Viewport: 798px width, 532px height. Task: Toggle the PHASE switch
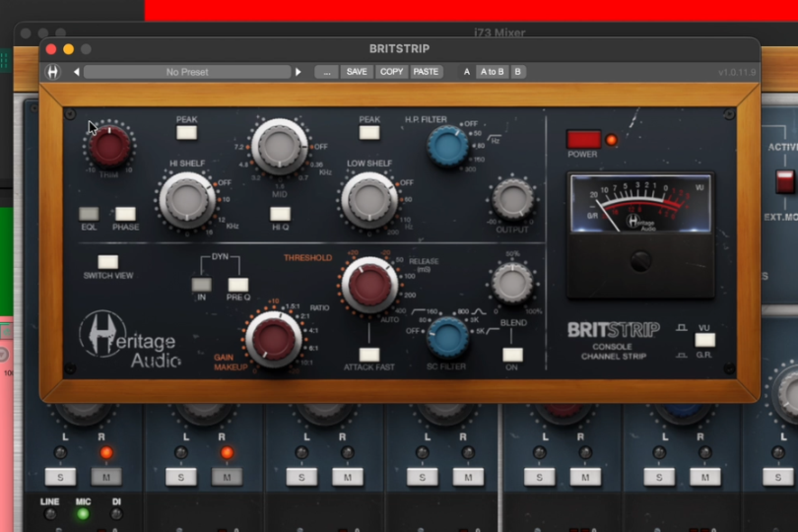125,214
